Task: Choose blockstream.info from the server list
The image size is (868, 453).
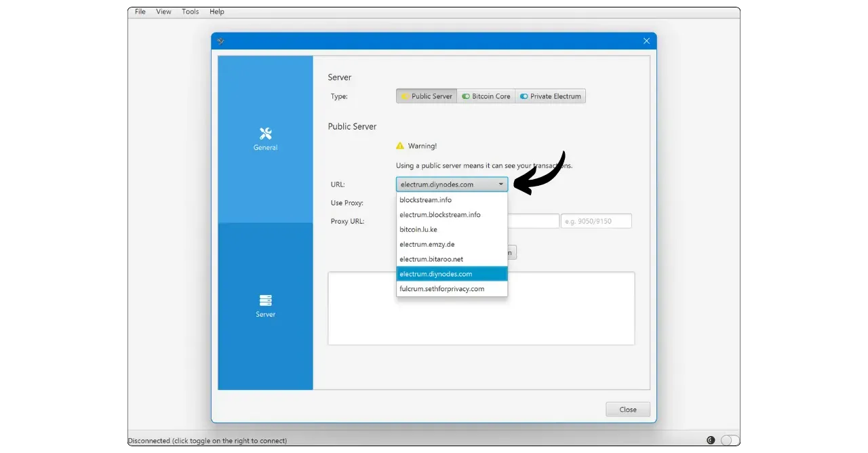Action: [x=425, y=200]
